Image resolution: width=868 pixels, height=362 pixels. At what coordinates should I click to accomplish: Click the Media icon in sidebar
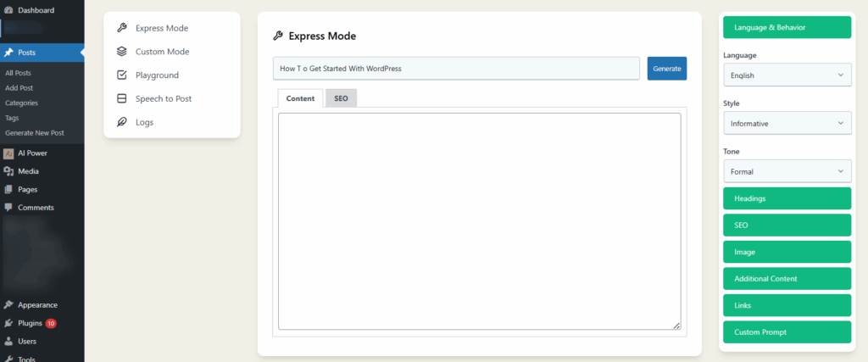click(x=8, y=171)
